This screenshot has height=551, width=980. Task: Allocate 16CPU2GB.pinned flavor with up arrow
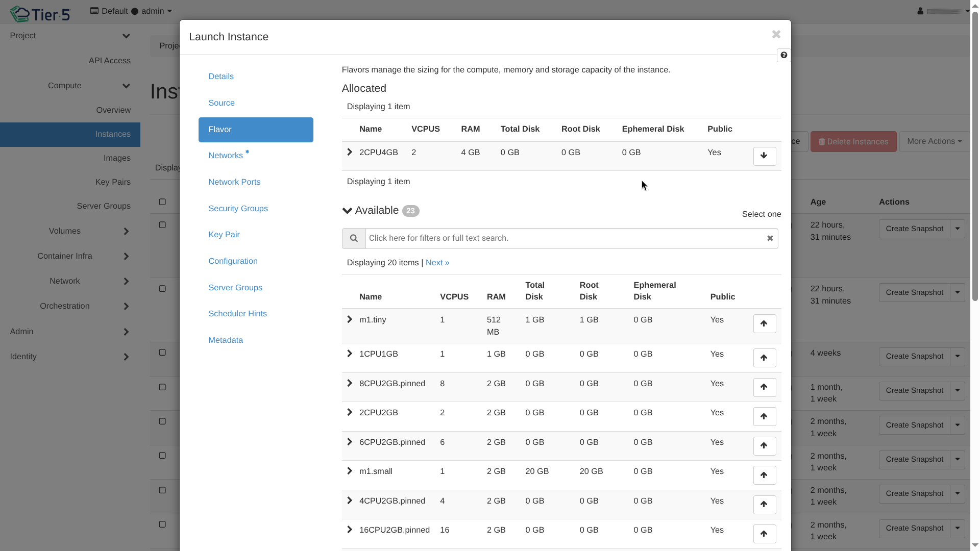764,534
